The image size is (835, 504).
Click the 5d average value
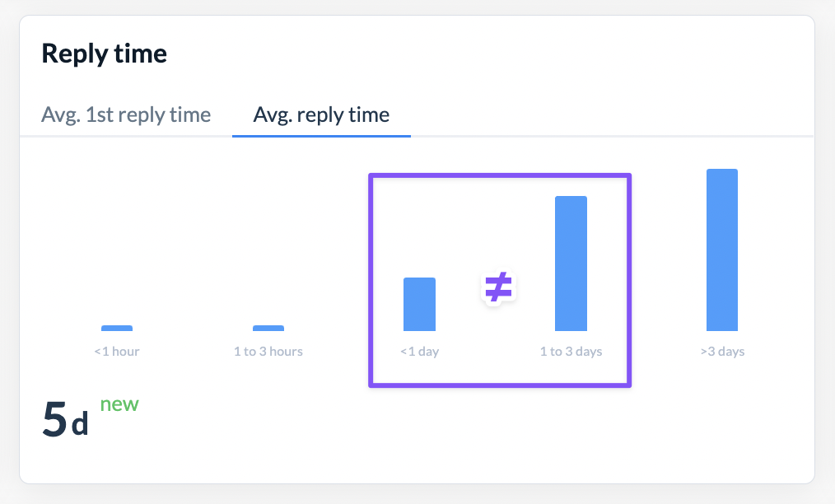(x=65, y=419)
